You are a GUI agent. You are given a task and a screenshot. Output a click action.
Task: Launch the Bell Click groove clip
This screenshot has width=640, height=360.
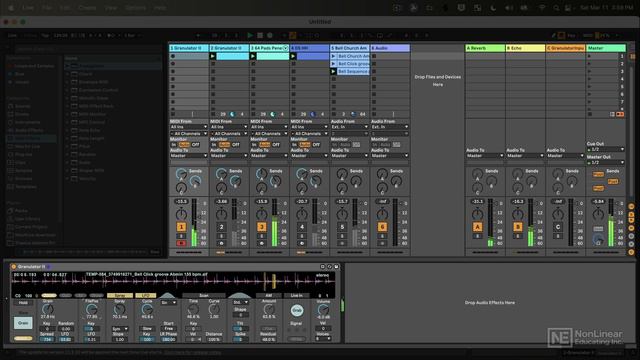tap(333, 64)
